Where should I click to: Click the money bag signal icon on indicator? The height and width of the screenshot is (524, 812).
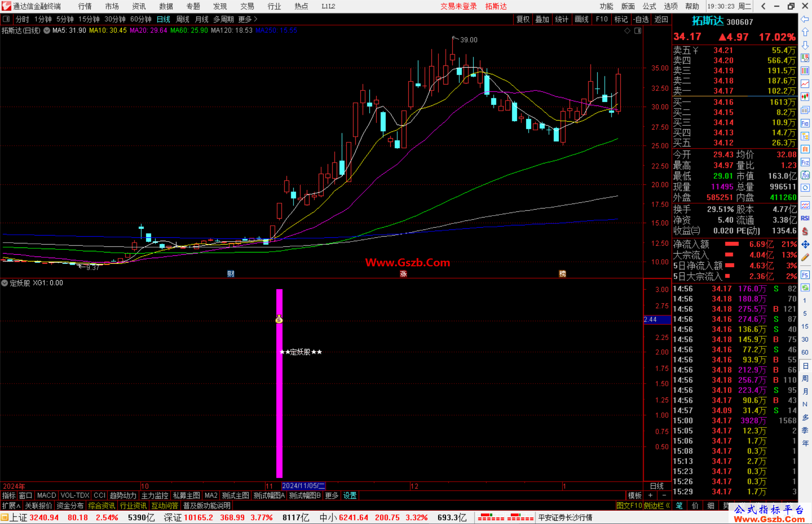click(x=279, y=319)
